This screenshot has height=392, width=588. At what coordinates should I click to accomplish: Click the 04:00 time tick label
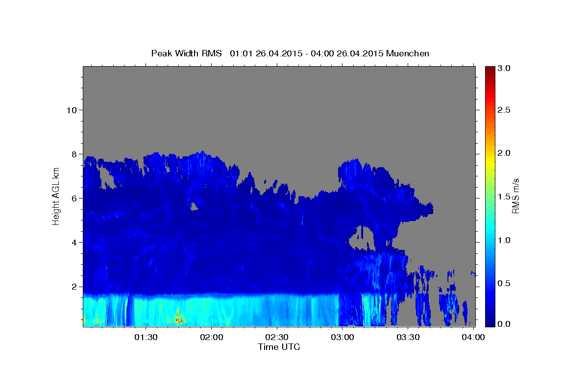pyautogui.click(x=473, y=337)
